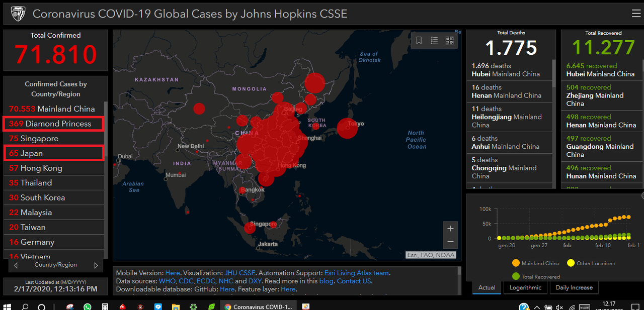Switch chart to Actual tab
Viewport: 644px width, 310px height.
point(487,287)
